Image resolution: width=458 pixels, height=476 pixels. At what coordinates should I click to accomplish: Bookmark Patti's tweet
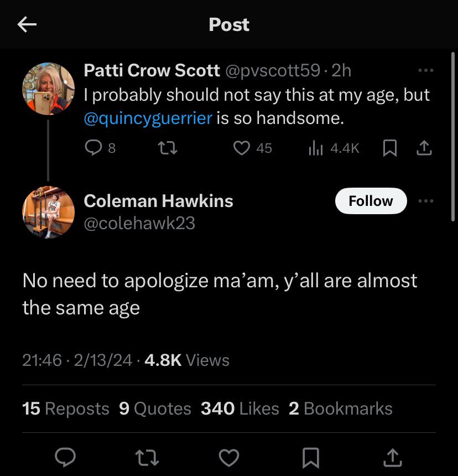click(389, 148)
